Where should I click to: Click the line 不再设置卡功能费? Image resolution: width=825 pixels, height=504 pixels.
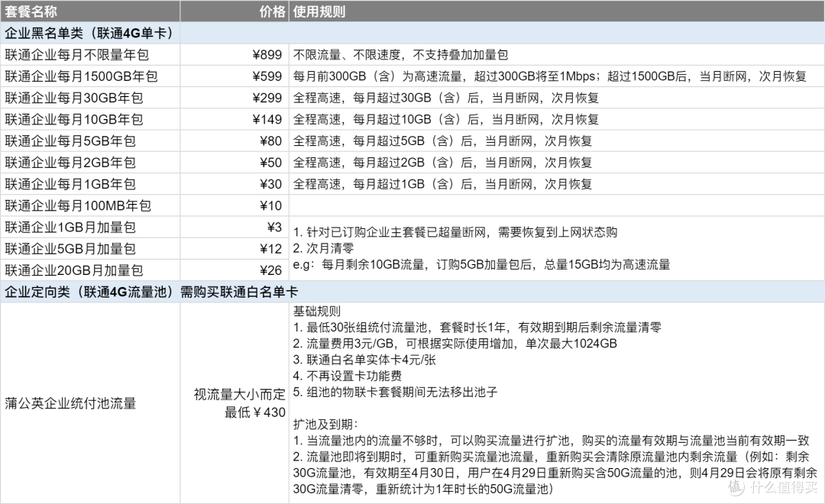point(348,376)
